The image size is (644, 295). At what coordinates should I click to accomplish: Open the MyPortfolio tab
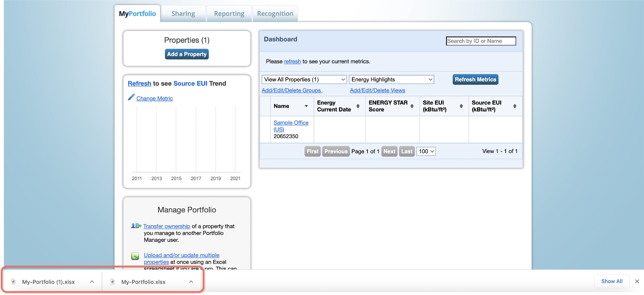pyautogui.click(x=137, y=13)
